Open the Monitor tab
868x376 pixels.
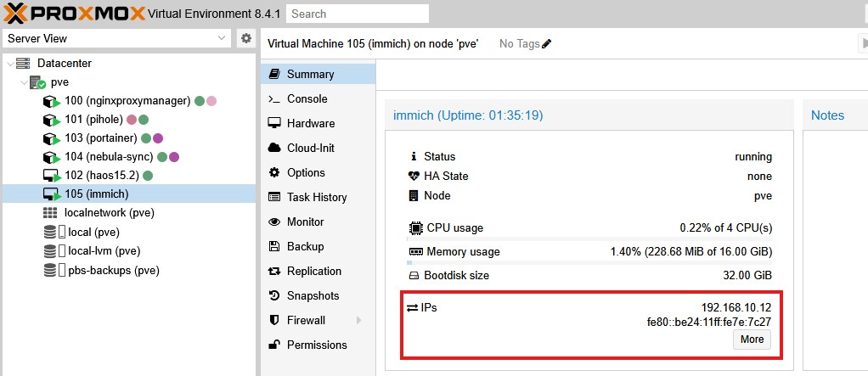pos(318,222)
